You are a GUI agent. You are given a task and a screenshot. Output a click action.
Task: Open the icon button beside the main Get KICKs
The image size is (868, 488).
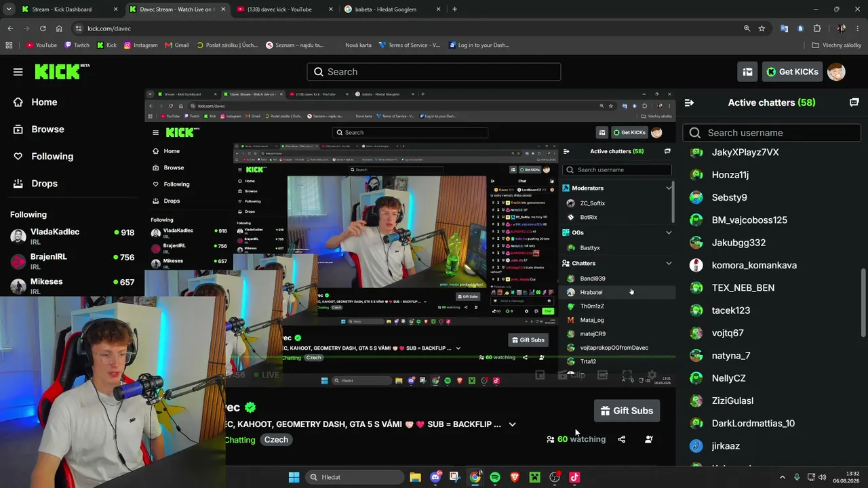747,72
